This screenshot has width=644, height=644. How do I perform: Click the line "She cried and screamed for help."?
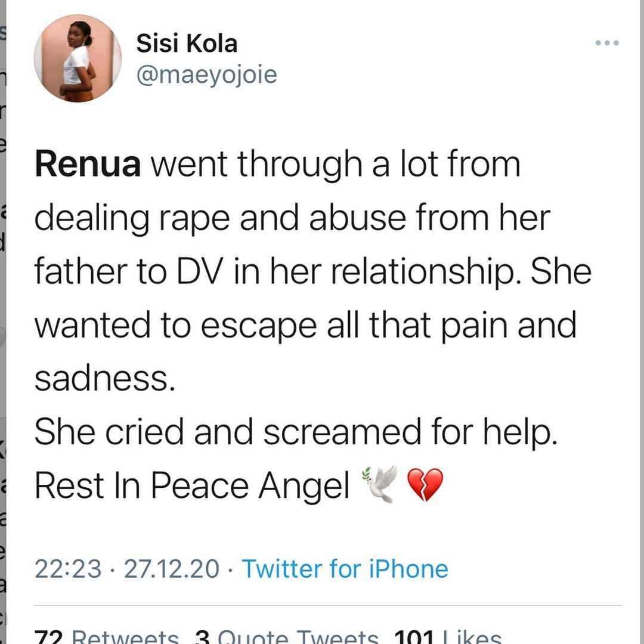coord(296,432)
